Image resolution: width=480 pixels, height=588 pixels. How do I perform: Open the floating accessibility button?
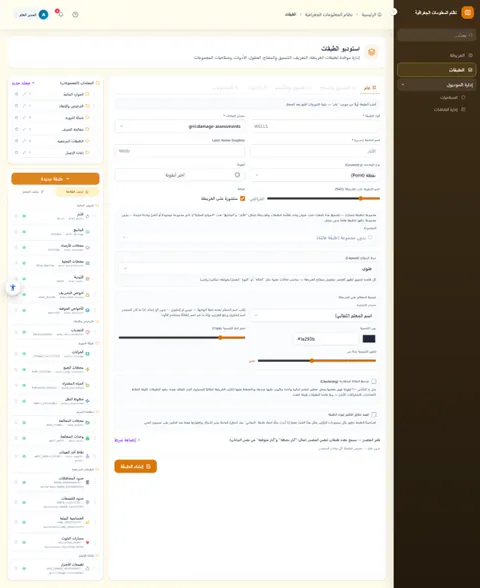click(13, 288)
